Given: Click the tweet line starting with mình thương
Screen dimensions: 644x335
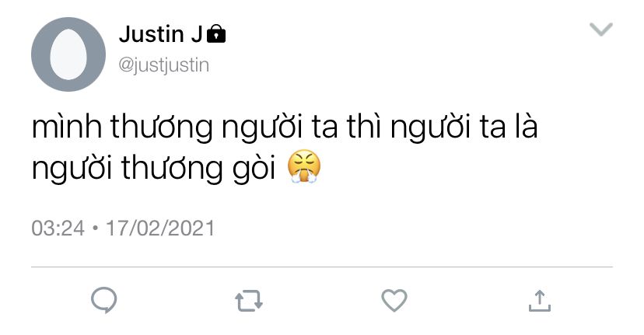Looking at the screenshot, I should coord(285,127).
